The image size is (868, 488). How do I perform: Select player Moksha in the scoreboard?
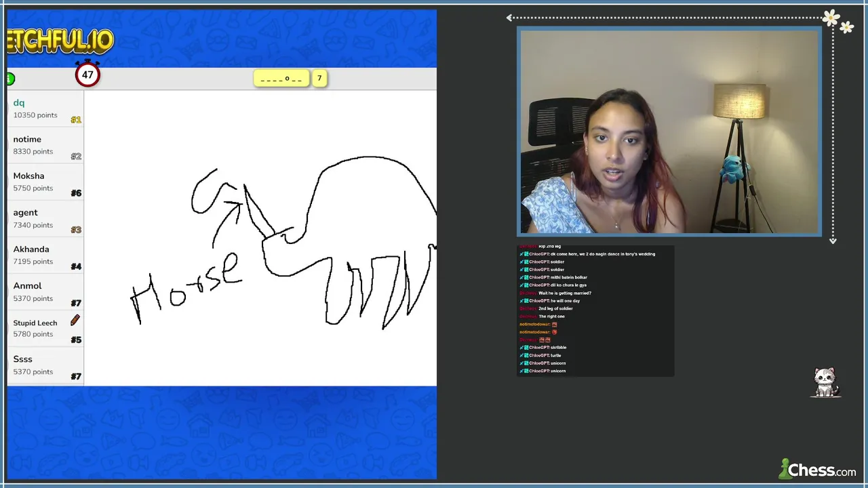point(45,182)
